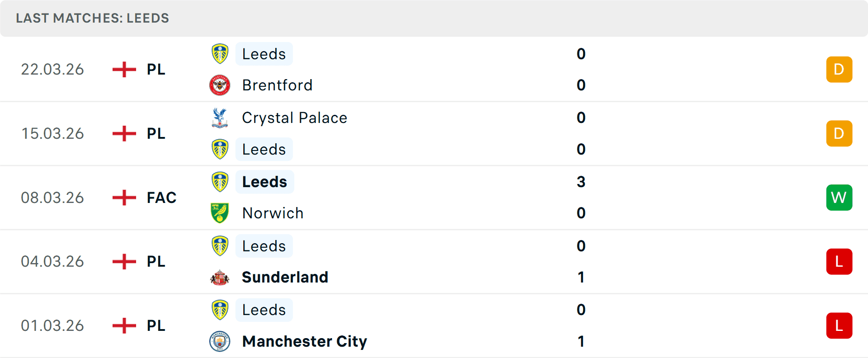Screen dimensions: 868x358
Task: Click the red L indicator on Sunderland row
Action: tap(839, 261)
